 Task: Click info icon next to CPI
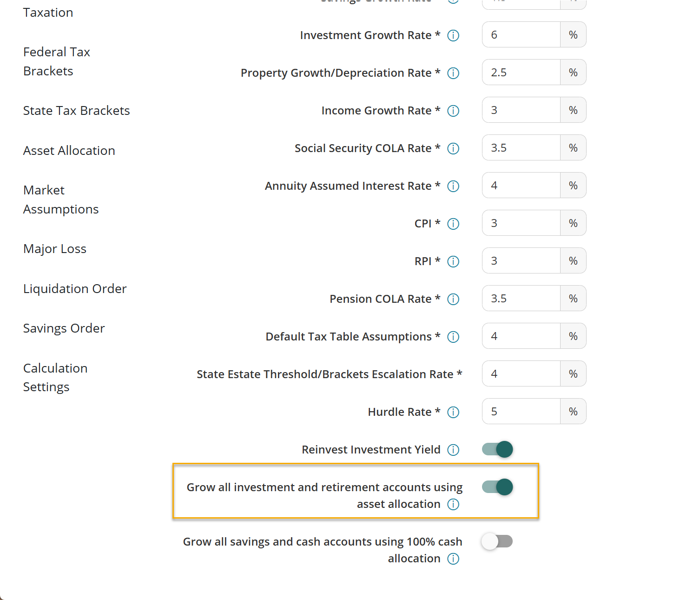[453, 224]
